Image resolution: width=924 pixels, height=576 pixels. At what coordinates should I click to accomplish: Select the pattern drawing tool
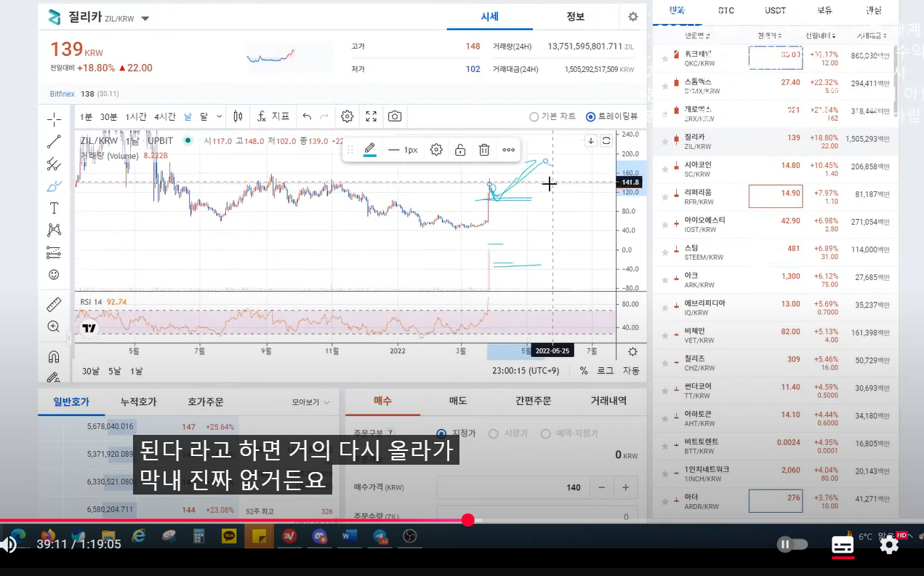[x=54, y=230]
